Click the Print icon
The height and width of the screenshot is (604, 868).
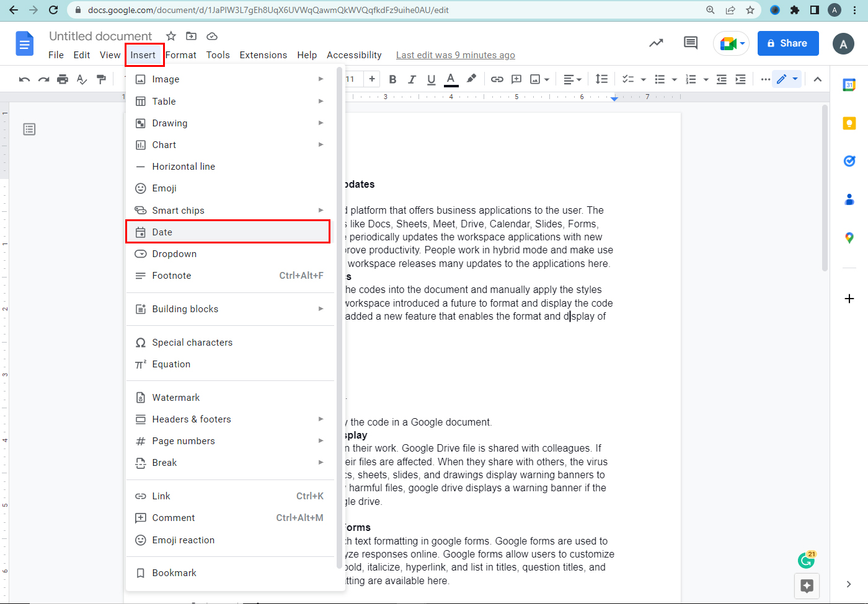coord(63,79)
